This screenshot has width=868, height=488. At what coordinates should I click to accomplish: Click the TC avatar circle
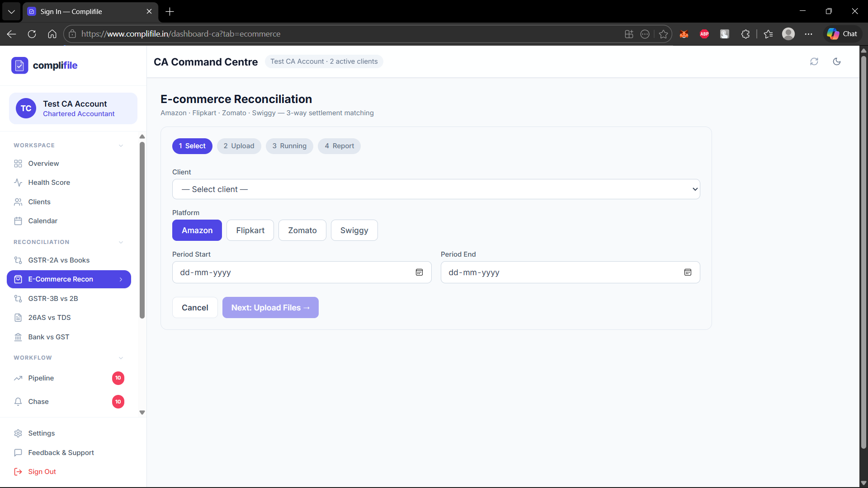point(26,108)
